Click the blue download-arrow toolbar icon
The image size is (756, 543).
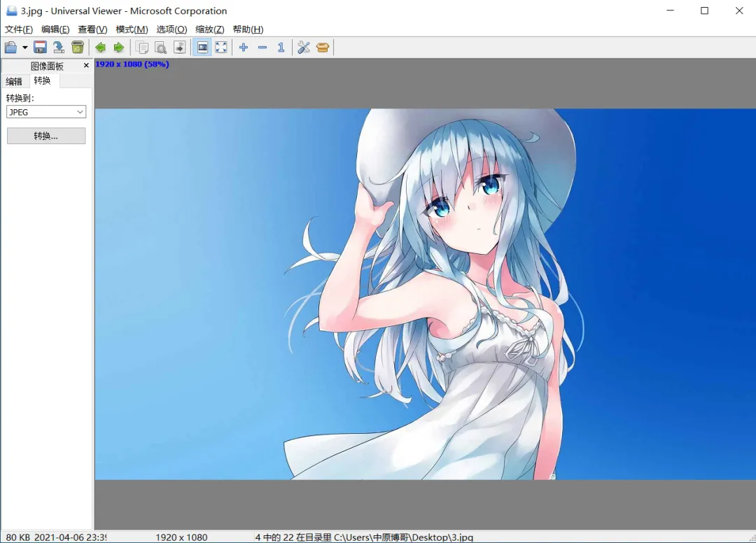[x=59, y=47]
